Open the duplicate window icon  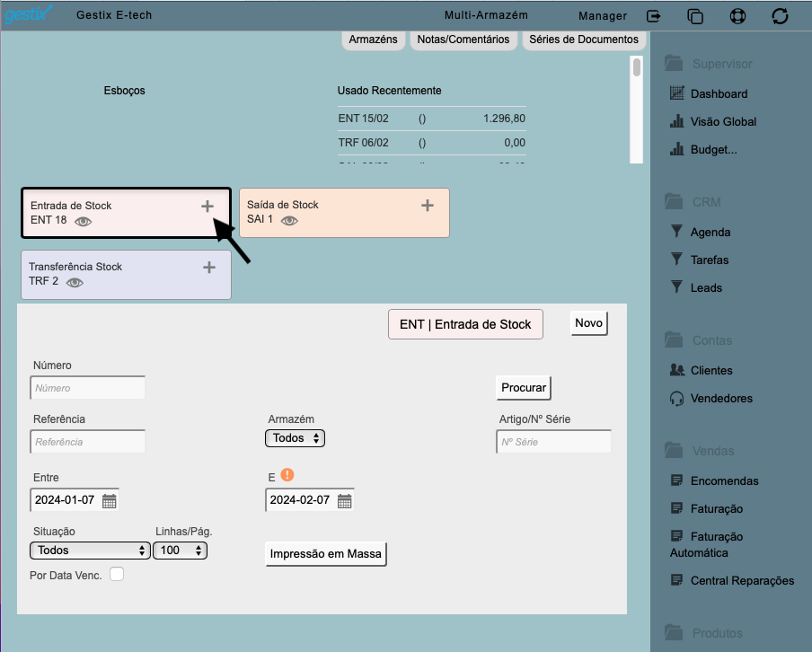(695, 16)
